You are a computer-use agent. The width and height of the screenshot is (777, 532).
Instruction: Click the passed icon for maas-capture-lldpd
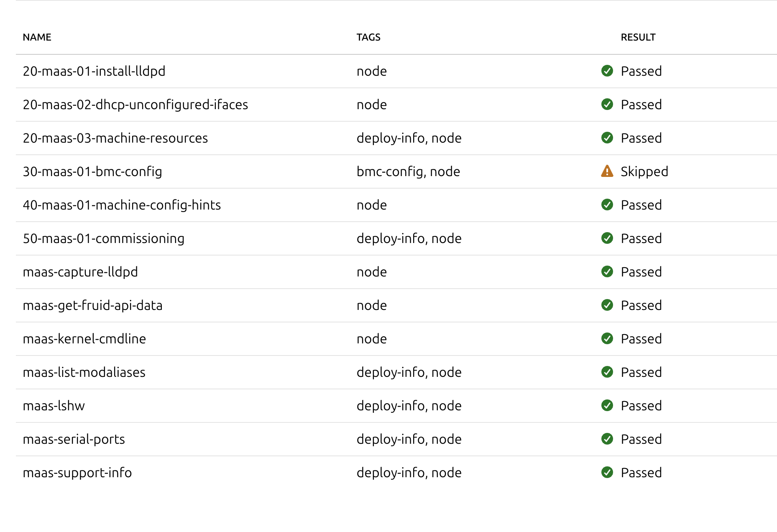[607, 272]
